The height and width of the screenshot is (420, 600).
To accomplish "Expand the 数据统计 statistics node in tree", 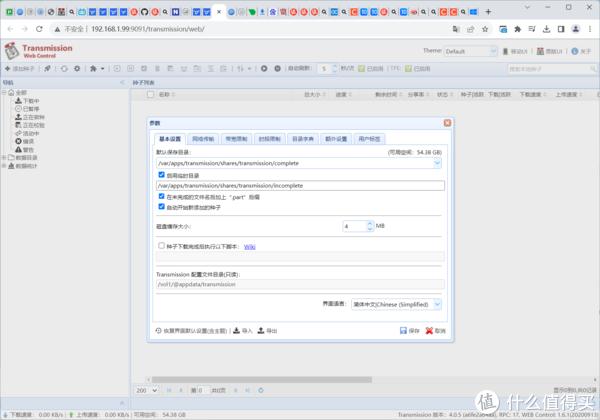I will click(4, 166).
